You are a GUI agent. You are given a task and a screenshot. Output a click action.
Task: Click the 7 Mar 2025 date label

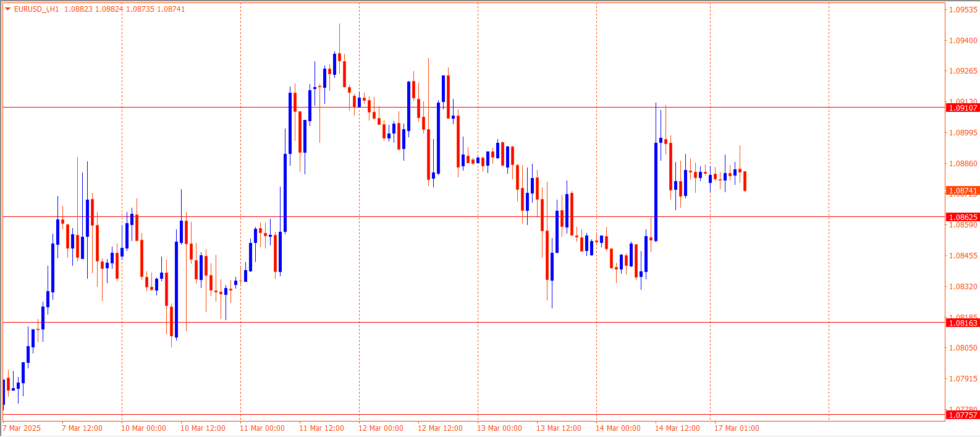[22, 428]
